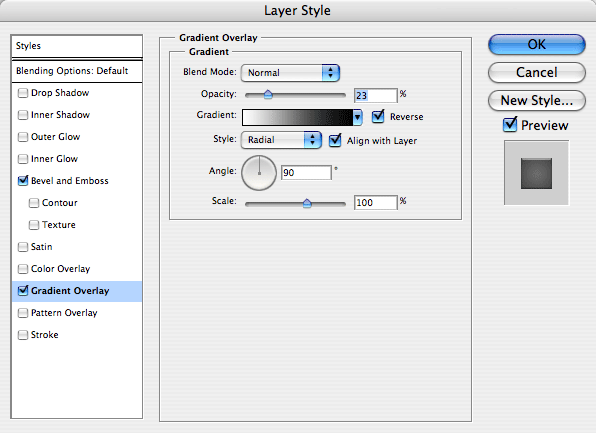Click the gradient picker dropdown arrow
The height and width of the screenshot is (433, 596).
(357, 117)
